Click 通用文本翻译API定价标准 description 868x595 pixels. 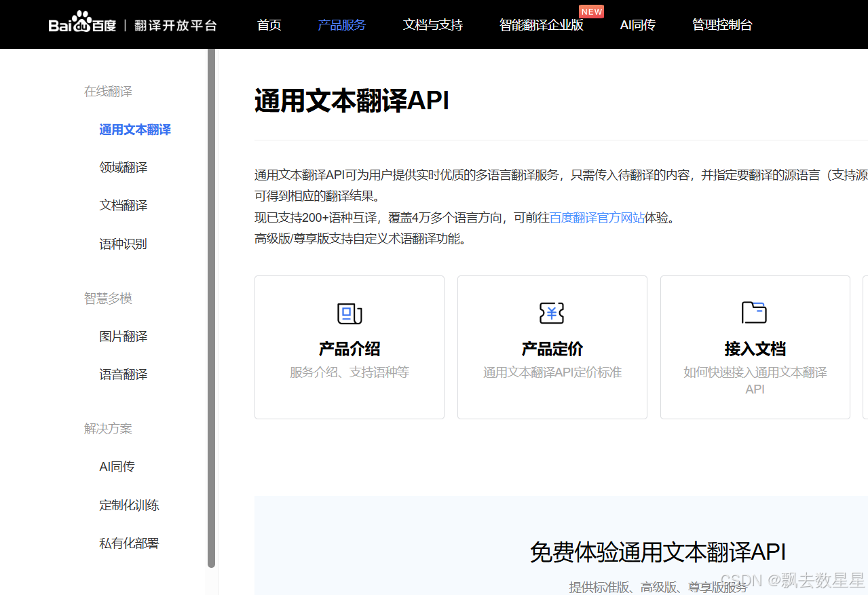click(x=552, y=372)
